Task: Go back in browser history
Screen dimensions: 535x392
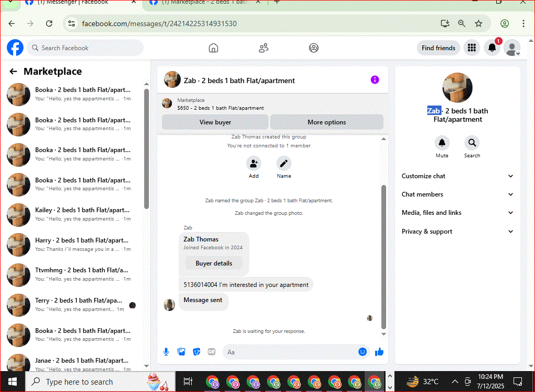Action: [x=11, y=24]
